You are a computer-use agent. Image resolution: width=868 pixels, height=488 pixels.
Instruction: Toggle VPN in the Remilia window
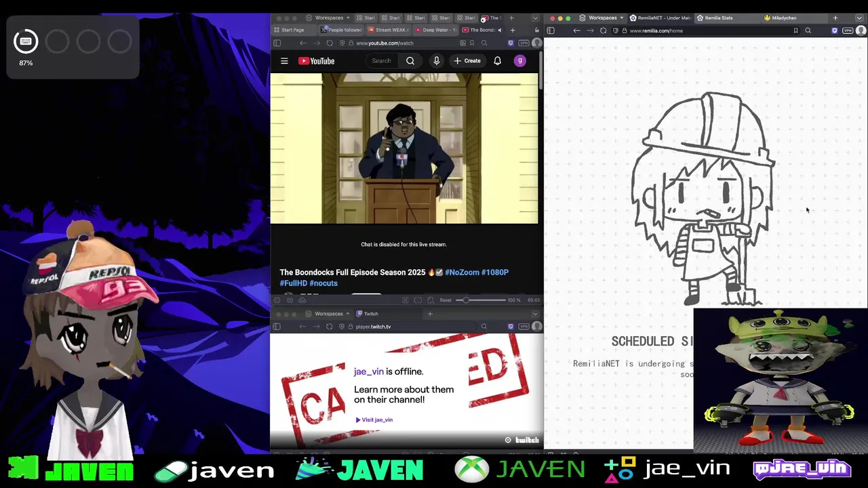point(848,30)
